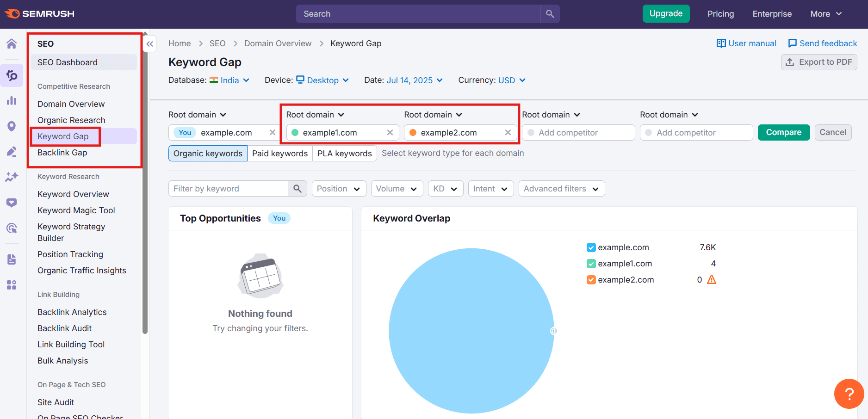Open Root domain dropdown above example1.com
Viewport: 868px width, 419px height.
click(315, 115)
